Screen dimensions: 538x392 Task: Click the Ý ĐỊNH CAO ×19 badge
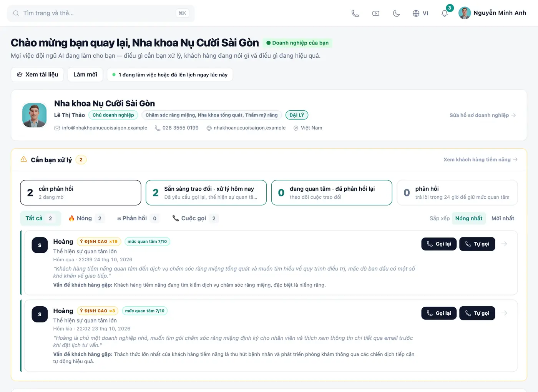(99, 241)
